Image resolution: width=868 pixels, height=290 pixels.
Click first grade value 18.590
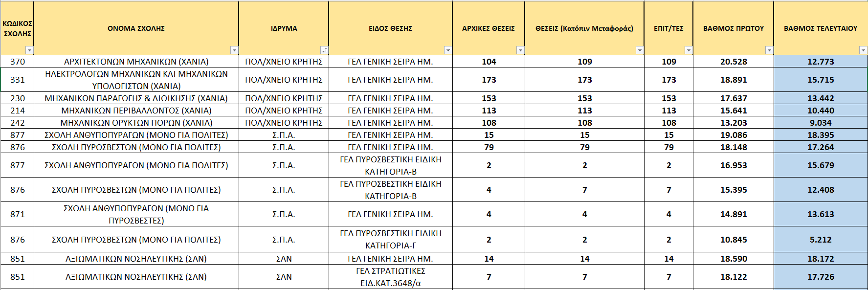(734, 259)
